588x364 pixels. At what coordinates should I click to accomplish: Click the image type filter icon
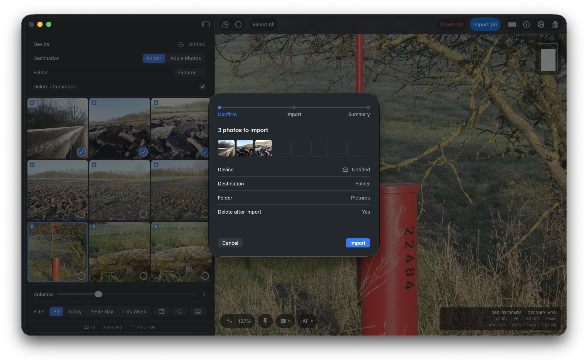point(198,311)
